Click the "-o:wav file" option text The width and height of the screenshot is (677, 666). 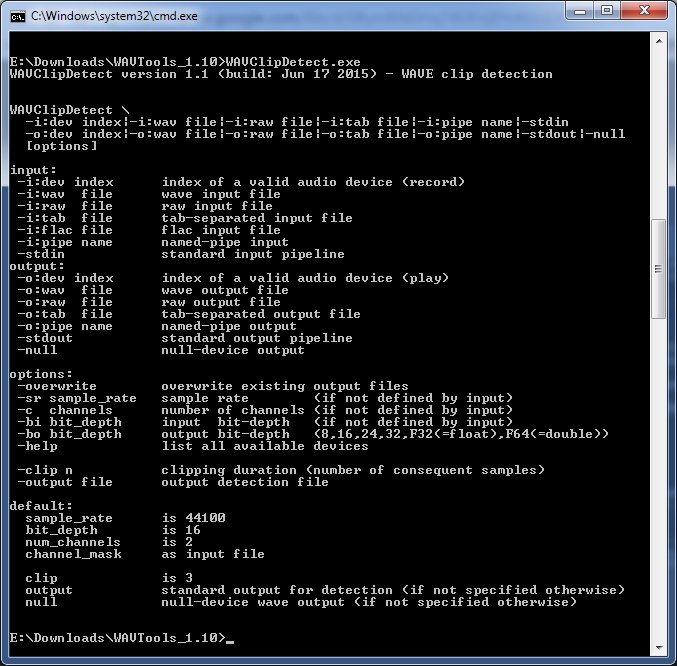click(x=66, y=290)
